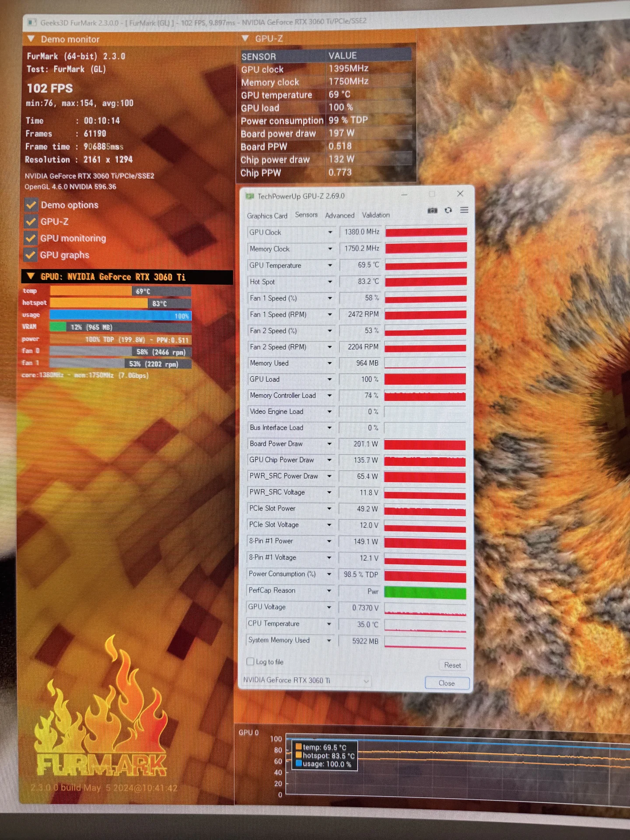Open the PCIe Slot Power dropdown
630x840 pixels.
pos(329,509)
